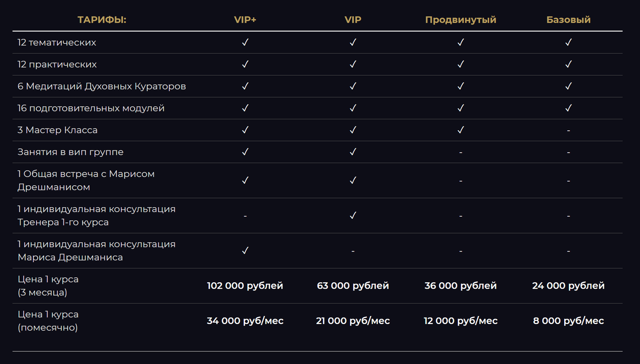Click the Базовый dash for 3 Мастер Класса

pyautogui.click(x=568, y=131)
